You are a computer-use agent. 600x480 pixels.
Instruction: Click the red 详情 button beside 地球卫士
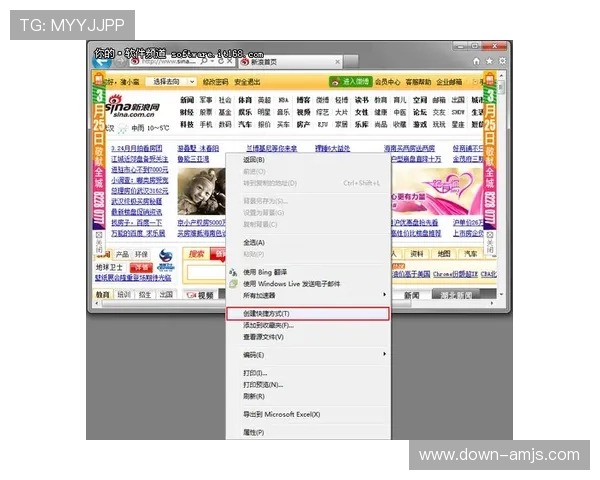pyautogui.click(x=141, y=267)
